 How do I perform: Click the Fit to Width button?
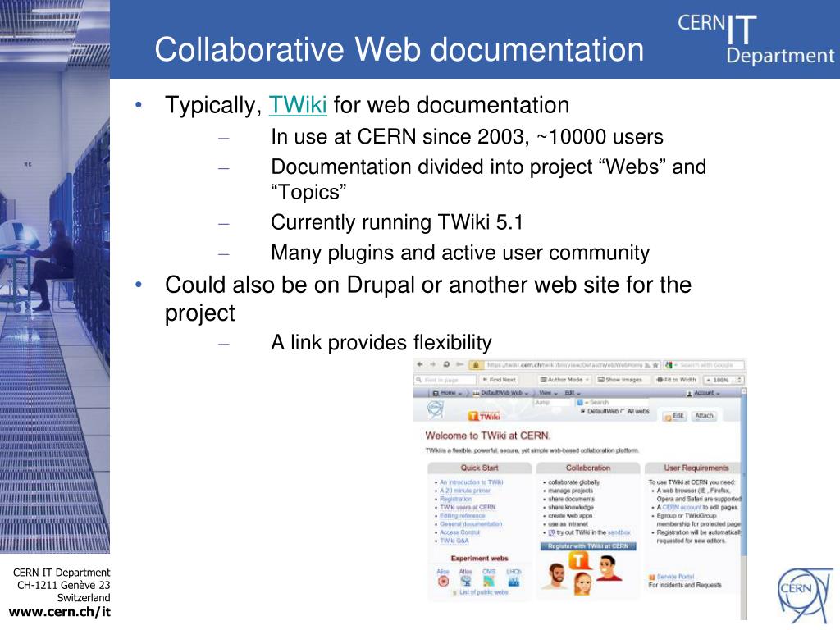(x=676, y=379)
